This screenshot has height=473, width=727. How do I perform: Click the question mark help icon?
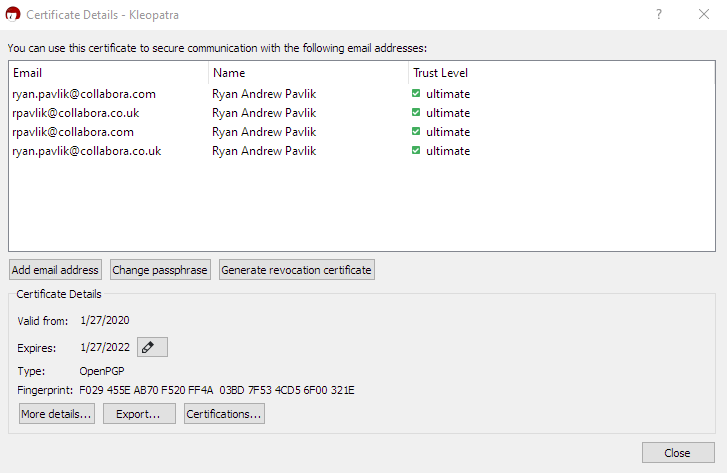[659, 14]
